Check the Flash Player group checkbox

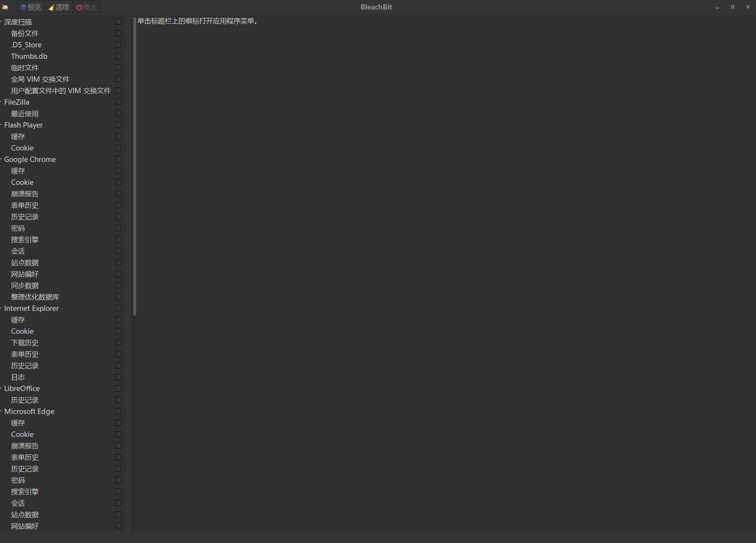click(118, 125)
